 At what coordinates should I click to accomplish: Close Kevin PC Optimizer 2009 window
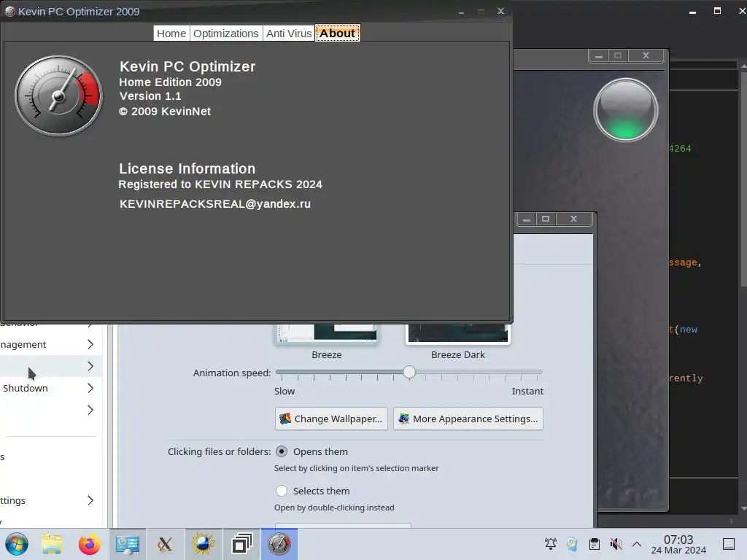coord(500,11)
